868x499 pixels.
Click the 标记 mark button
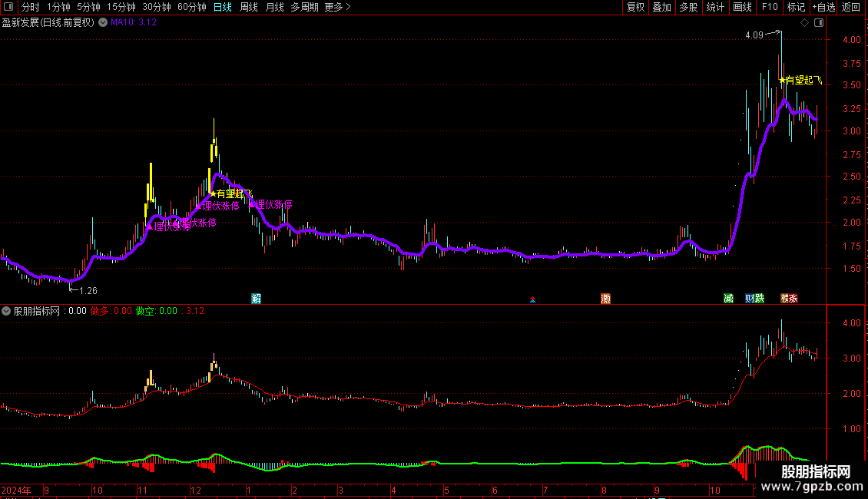coord(796,7)
